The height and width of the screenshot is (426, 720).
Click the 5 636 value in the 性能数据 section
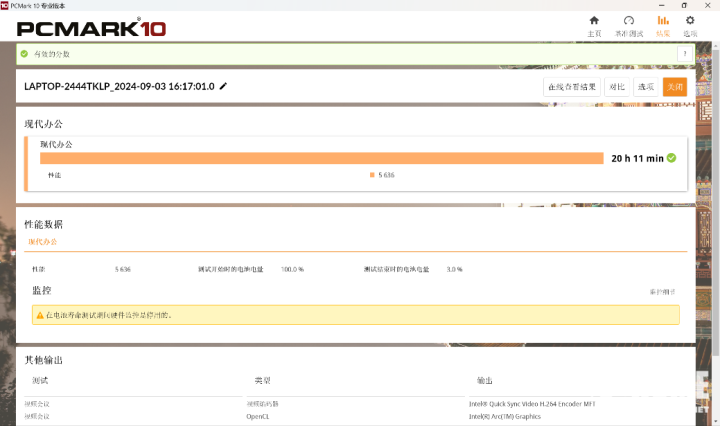pyautogui.click(x=123, y=269)
